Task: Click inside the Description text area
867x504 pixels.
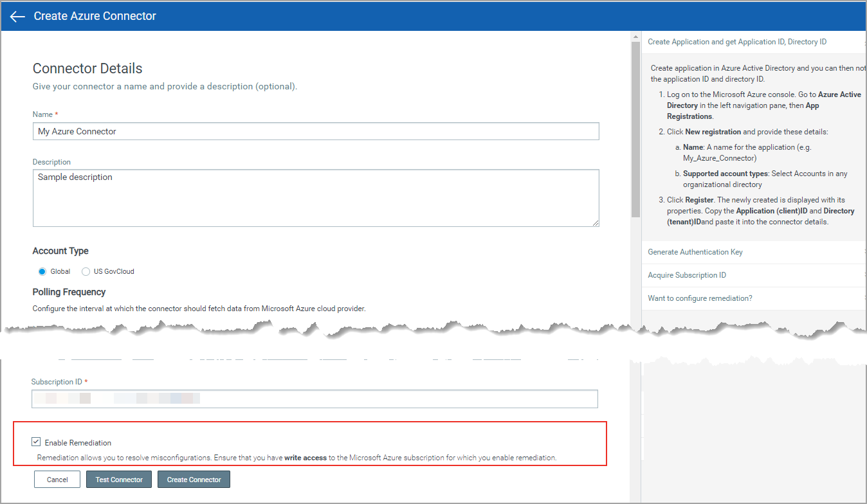Action: 315,198
